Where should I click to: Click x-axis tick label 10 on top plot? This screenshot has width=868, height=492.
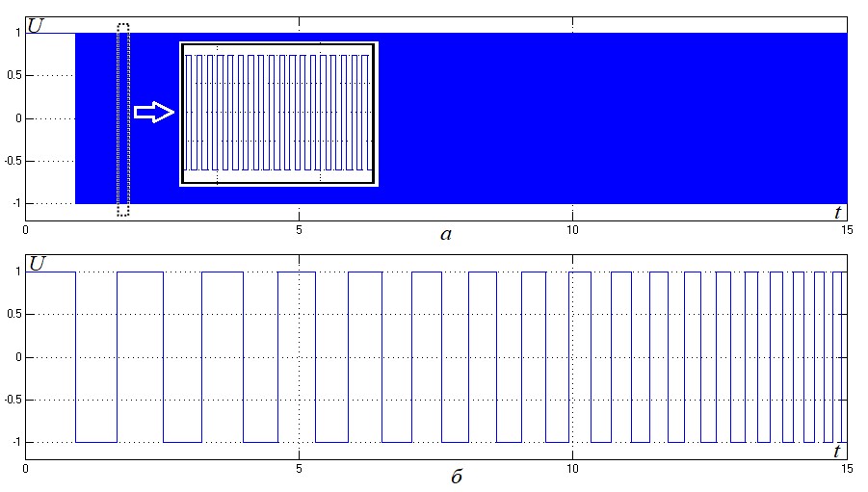[x=572, y=230]
